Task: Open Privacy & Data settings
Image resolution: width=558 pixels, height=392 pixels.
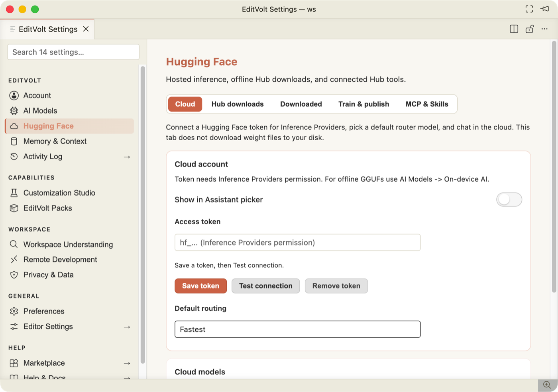Action: point(69,275)
